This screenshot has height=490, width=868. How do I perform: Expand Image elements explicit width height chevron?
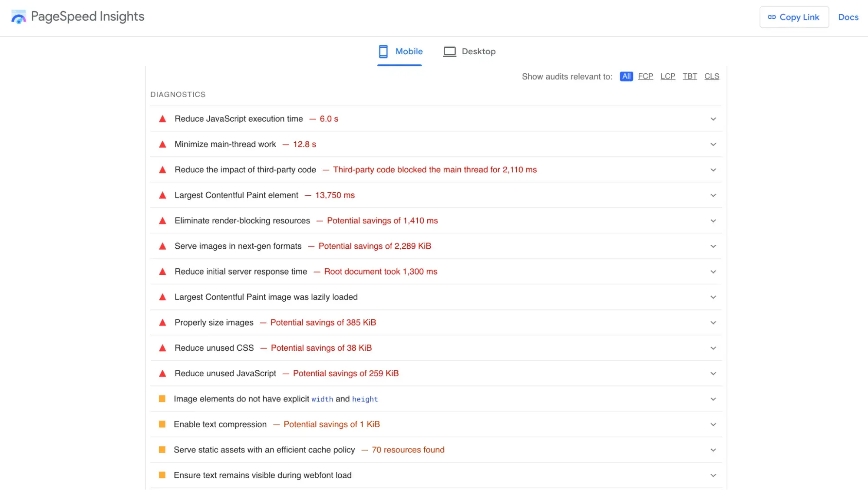pos(713,399)
